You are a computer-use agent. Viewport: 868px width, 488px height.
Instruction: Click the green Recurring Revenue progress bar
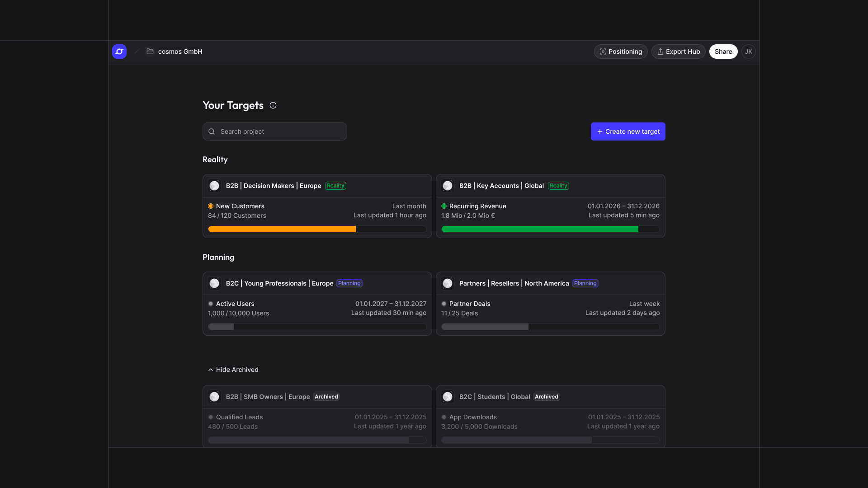tap(551, 229)
